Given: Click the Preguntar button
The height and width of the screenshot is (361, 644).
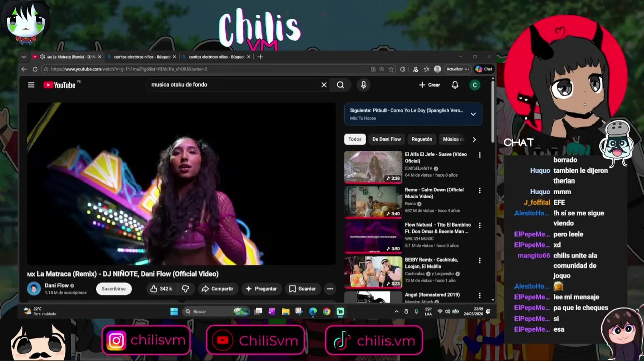Looking at the screenshot, I should [261, 289].
